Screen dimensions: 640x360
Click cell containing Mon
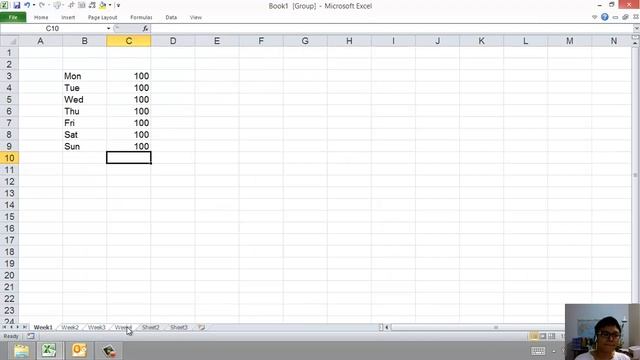point(84,76)
